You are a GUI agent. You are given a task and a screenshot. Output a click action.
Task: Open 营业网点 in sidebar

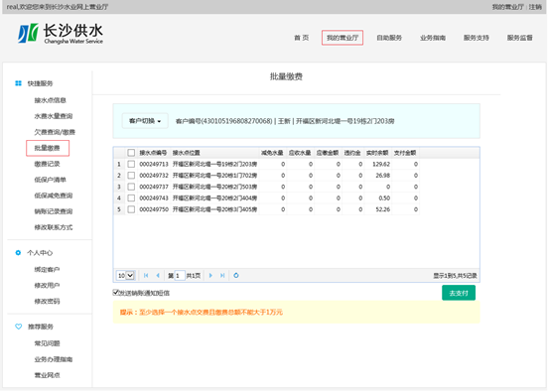click(x=47, y=375)
